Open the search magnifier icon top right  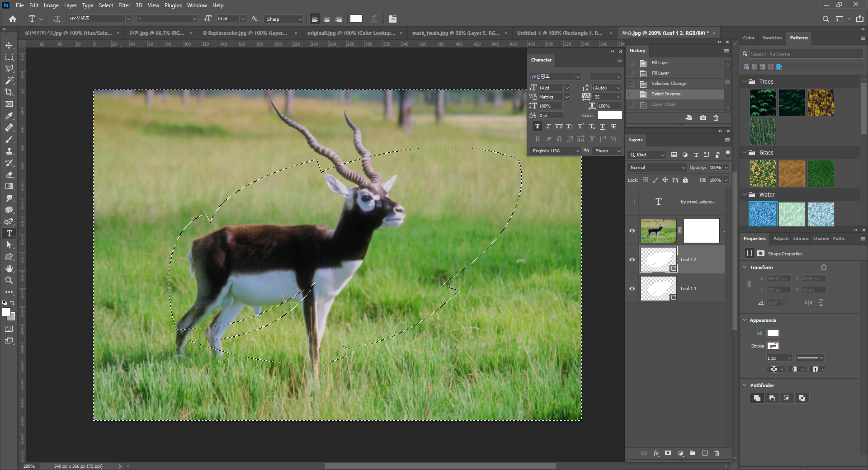(826, 19)
